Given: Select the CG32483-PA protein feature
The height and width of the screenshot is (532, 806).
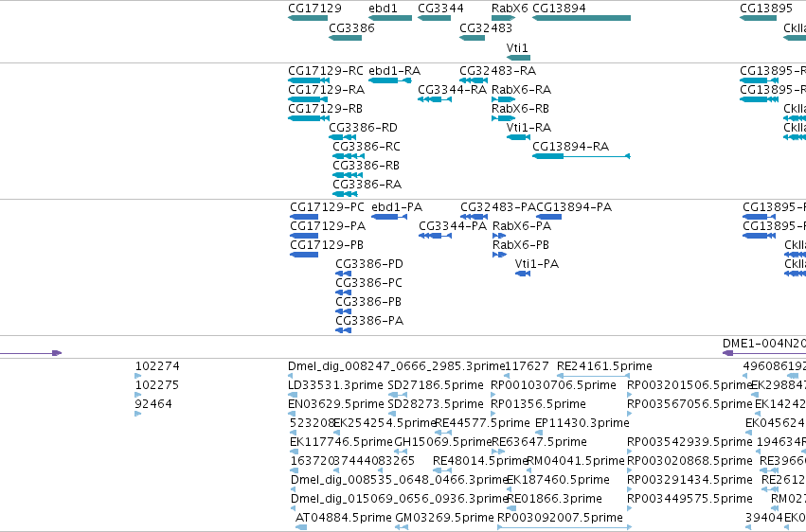Looking at the screenshot, I should pyautogui.click(x=474, y=217).
